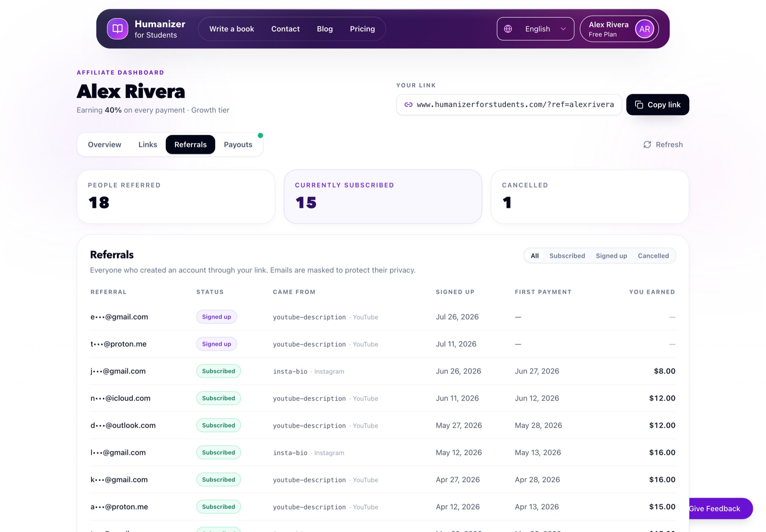This screenshot has height=532, width=766.
Task: Filter referrals by Subscribed
Action: tap(567, 256)
